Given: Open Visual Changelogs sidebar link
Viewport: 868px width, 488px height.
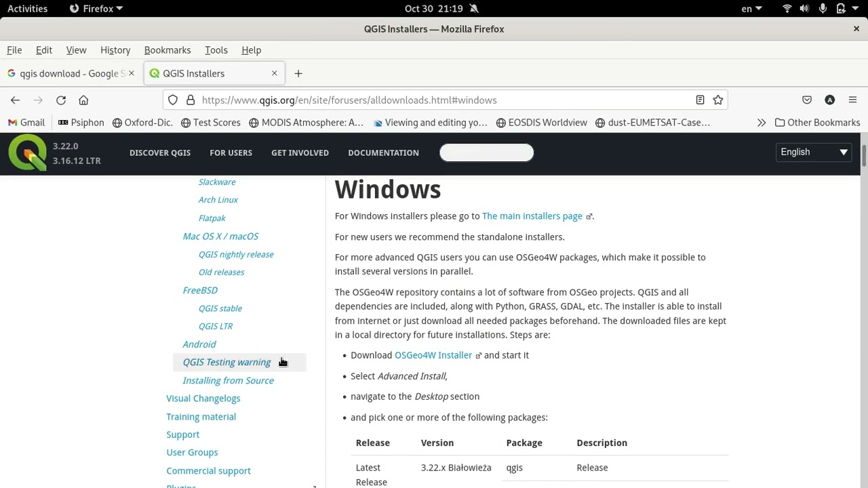Looking at the screenshot, I should [x=203, y=399].
